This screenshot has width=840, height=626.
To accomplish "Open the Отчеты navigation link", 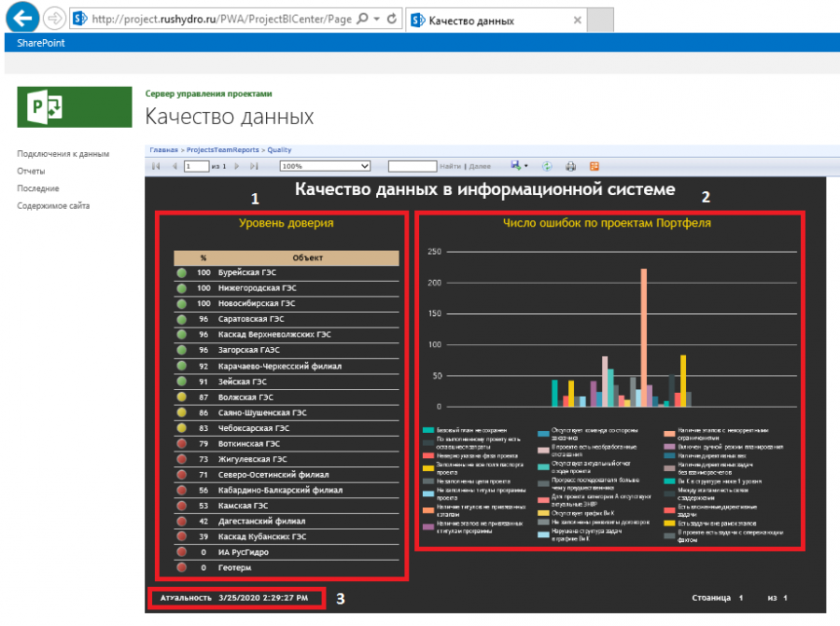I will [x=31, y=172].
